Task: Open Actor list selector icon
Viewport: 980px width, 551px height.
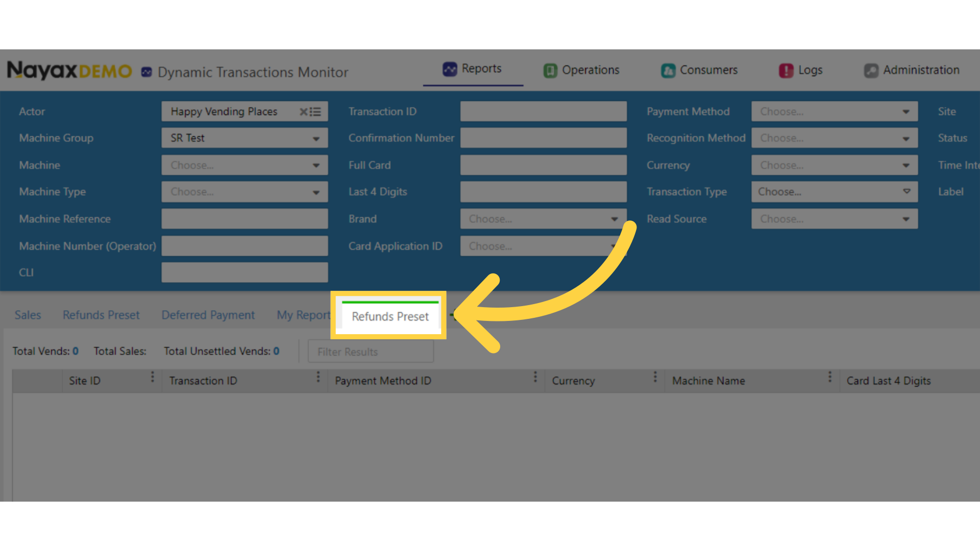Action: 316,112
